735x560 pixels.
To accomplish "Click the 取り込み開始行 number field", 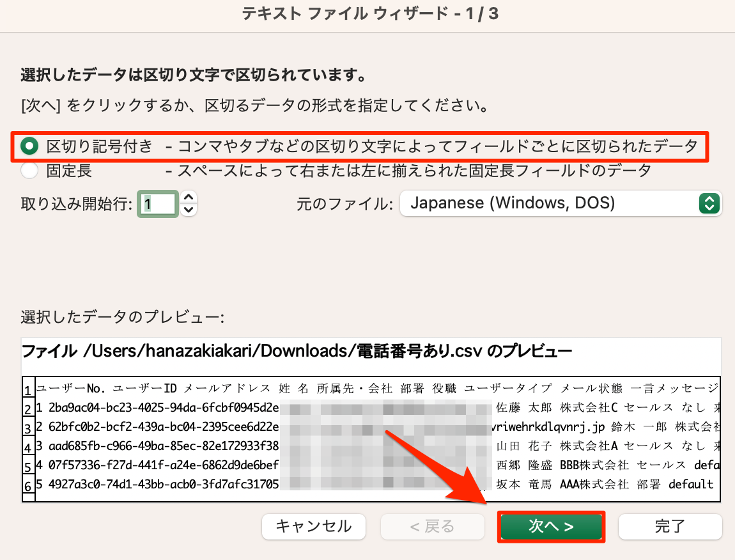I will click(x=158, y=204).
